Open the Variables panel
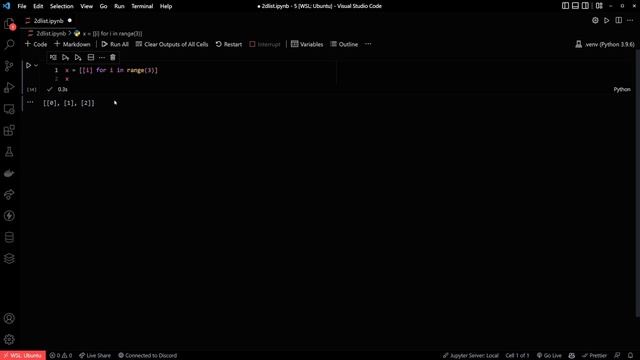This screenshot has height=360, width=640. 307,44
